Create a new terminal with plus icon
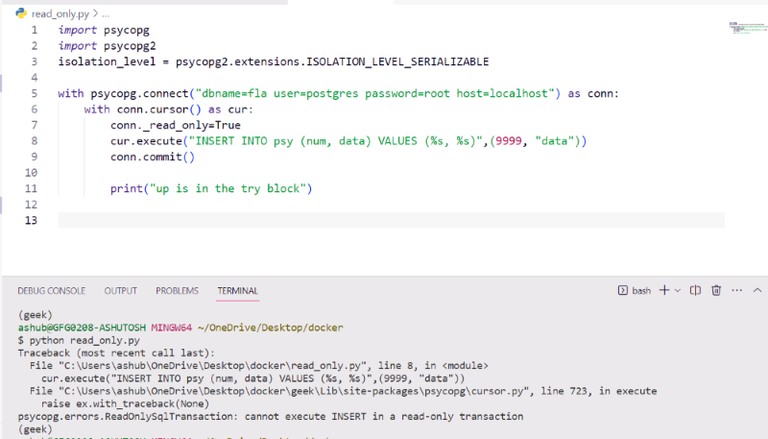This screenshot has width=768, height=439. 664,290
